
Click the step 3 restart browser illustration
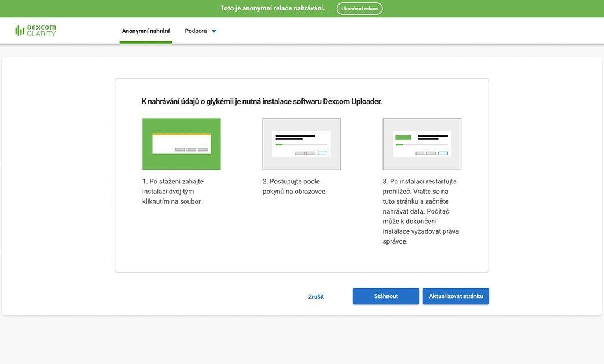(422, 144)
